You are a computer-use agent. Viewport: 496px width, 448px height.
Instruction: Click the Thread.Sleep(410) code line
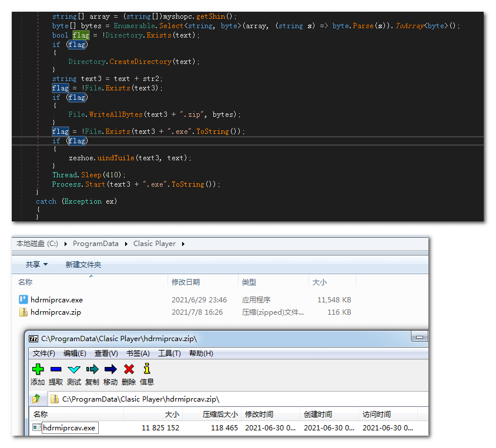[x=89, y=175]
